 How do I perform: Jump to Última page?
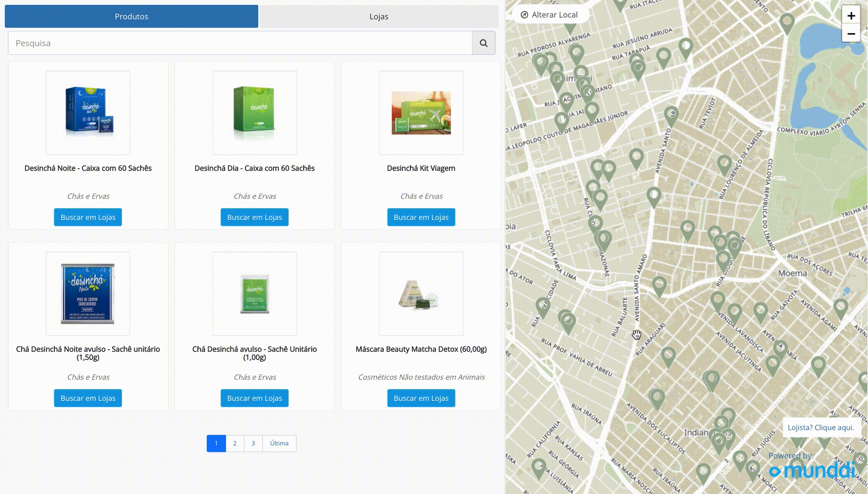point(279,443)
